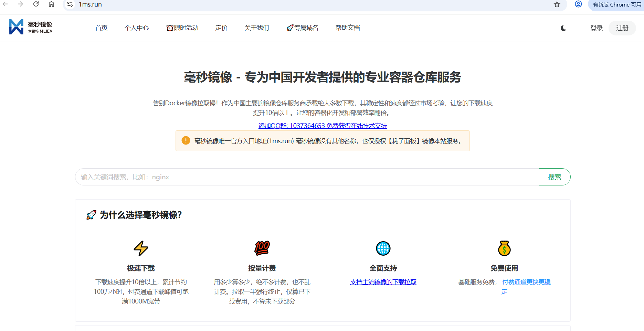
Task: Open the 帮助文档 section
Action: [348, 28]
